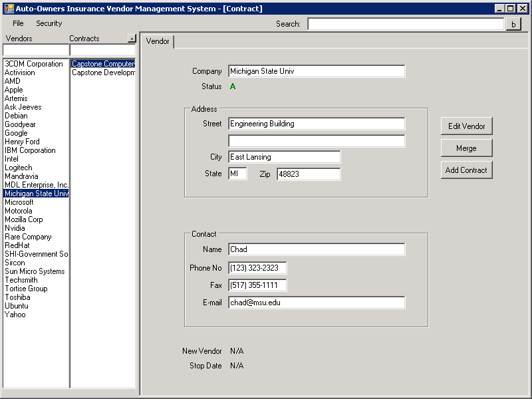
Task: Click the Edit Vendor button
Action: pyautogui.click(x=467, y=126)
